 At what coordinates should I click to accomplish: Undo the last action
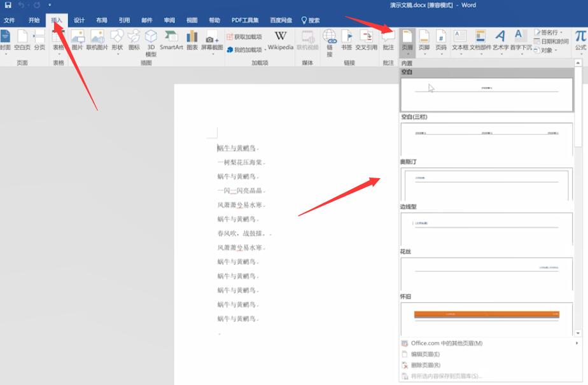click(x=21, y=5)
